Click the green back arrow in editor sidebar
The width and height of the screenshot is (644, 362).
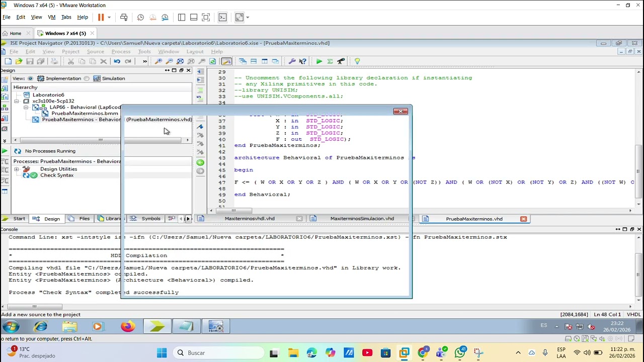click(x=200, y=162)
